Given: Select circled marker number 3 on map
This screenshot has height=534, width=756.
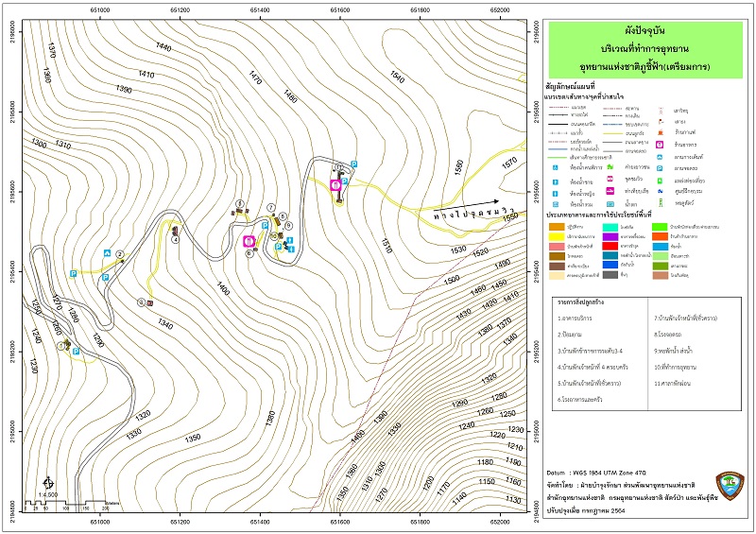Looking at the screenshot, I should 141,302.
